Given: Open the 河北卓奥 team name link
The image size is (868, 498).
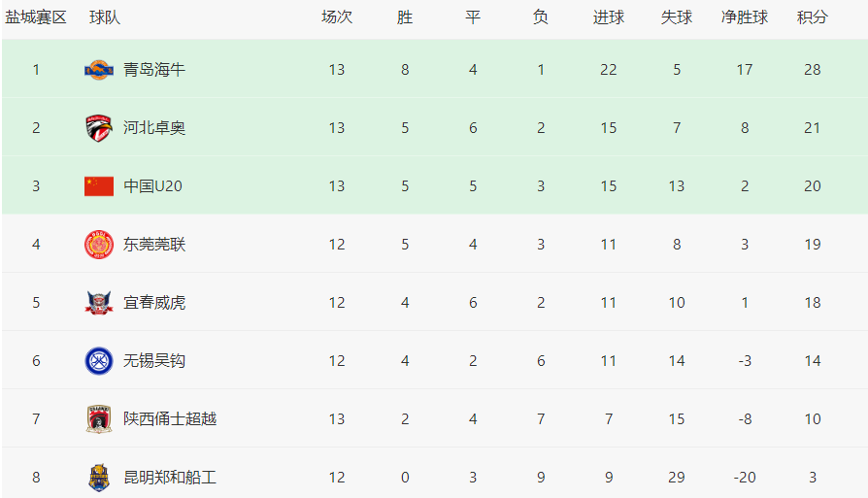Looking at the screenshot, I should (154, 128).
